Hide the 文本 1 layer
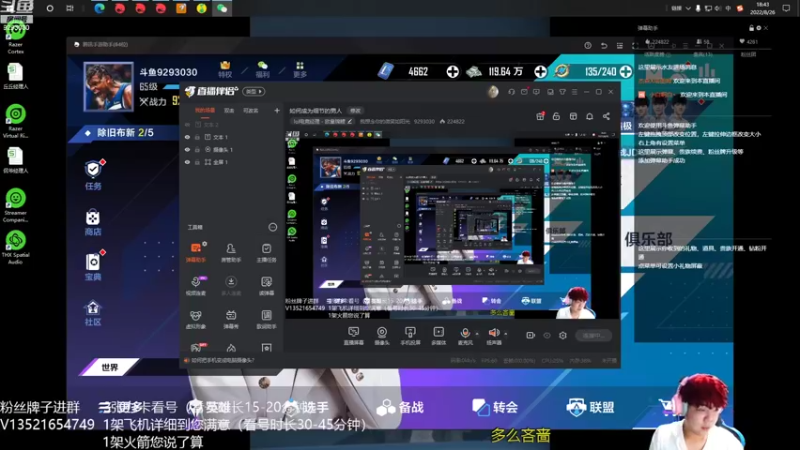Viewport: 800px width, 450px height. tap(187, 137)
